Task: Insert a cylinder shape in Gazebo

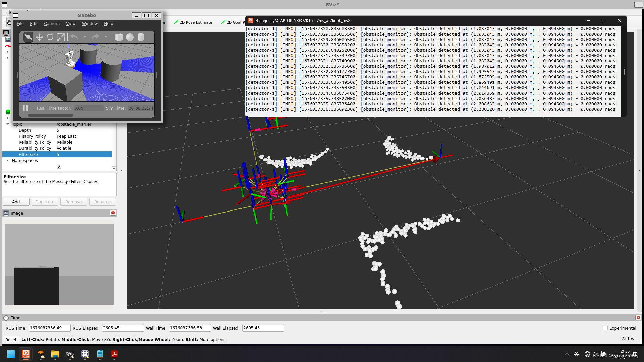Action: pos(141,37)
